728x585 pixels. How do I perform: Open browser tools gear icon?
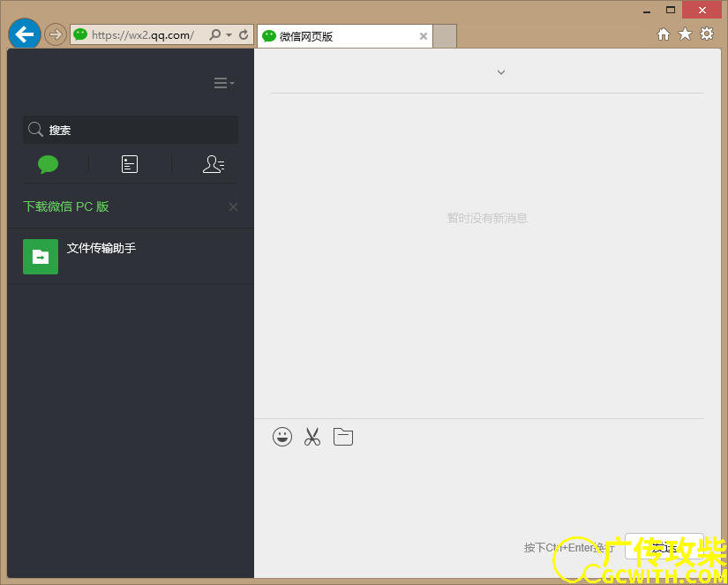click(x=707, y=34)
